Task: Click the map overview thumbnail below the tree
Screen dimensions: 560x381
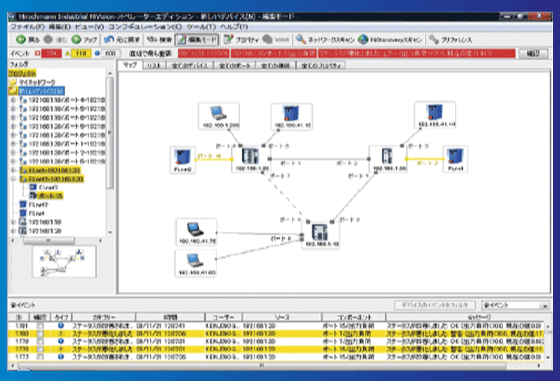Action: pos(64,262)
